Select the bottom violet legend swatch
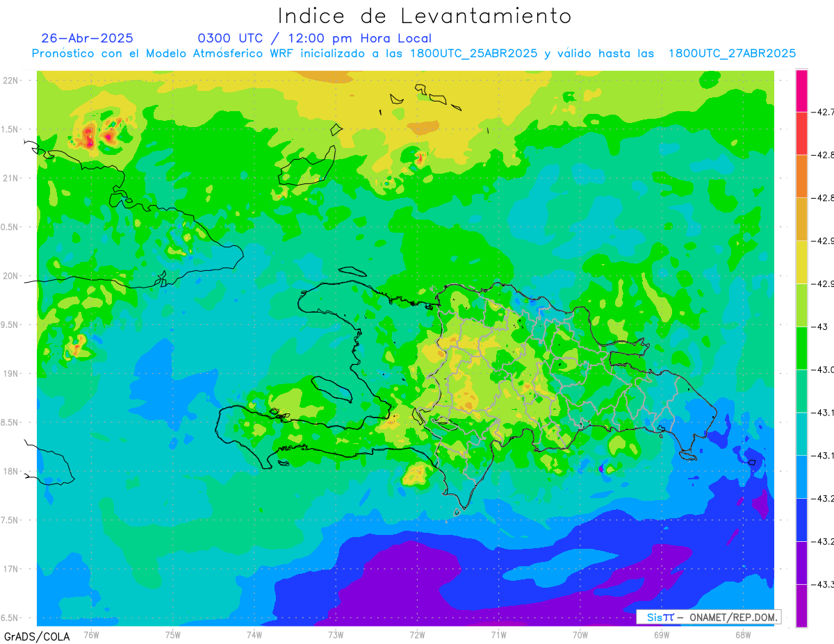This screenshot has height=644, width=834. click(x=801, y=606)
